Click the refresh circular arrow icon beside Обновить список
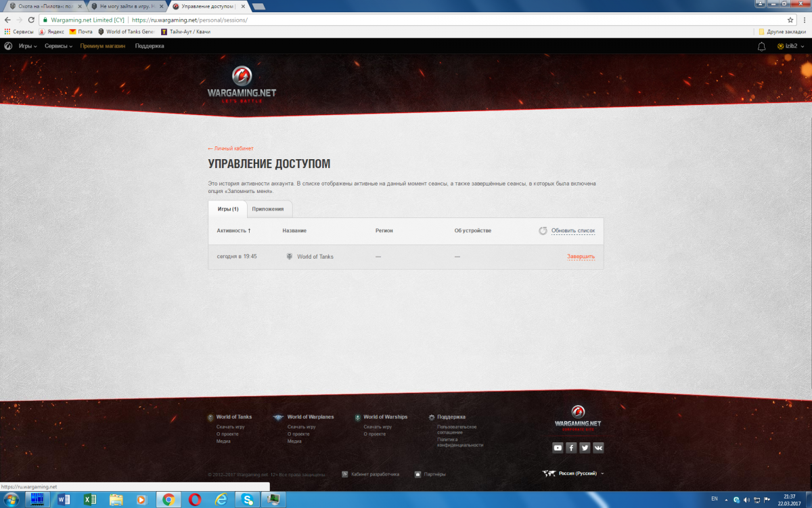This screenshot has width=812, height=508. [543, 231]
